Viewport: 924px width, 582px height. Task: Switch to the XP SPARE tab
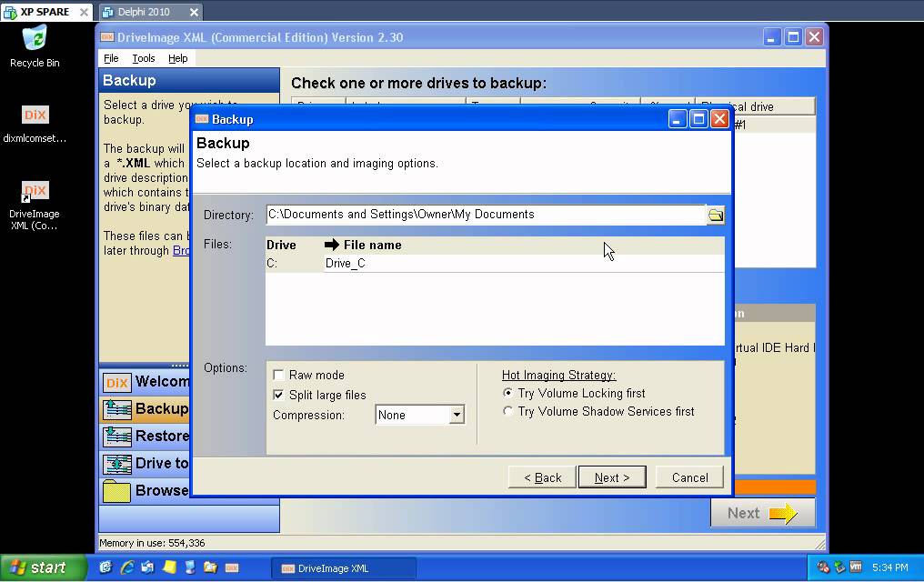click(x=45, y=12)
